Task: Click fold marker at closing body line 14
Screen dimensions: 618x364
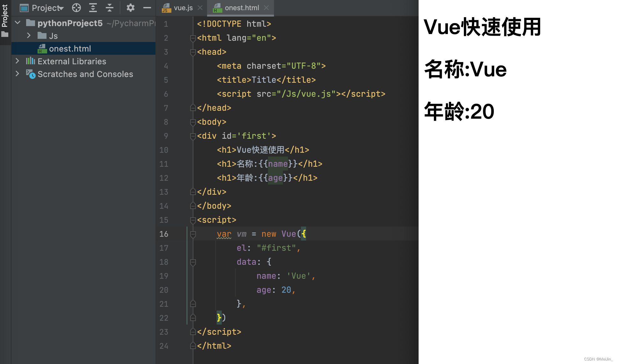Action: (193, 206)
